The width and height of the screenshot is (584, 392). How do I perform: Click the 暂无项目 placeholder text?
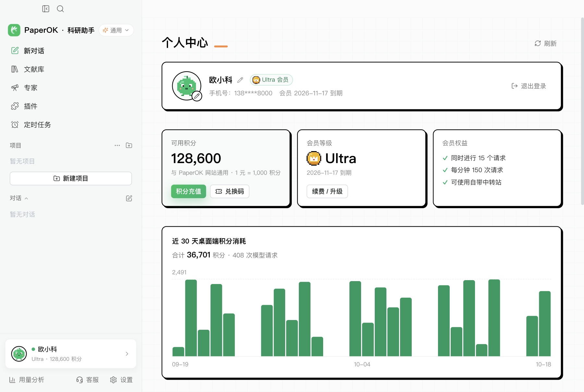pyautogui.click(x=22, y=161)
